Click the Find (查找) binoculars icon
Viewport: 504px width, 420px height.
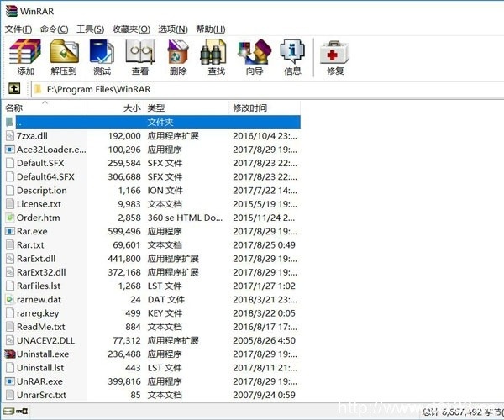pyautogui.click(x=213, y=51)
